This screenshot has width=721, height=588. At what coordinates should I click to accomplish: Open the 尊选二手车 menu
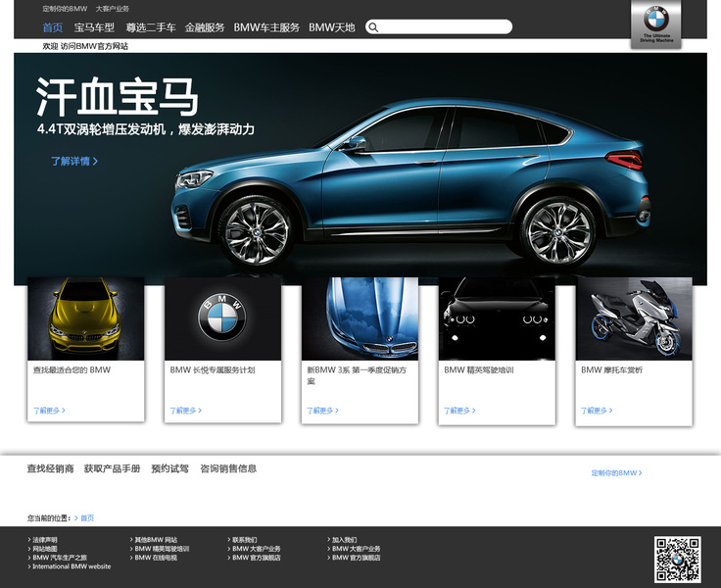click(151, 27)
